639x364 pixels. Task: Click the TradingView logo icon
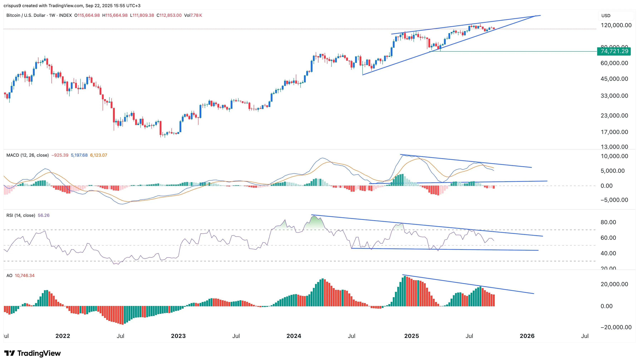pyautogui.click(x=9, y=353)
